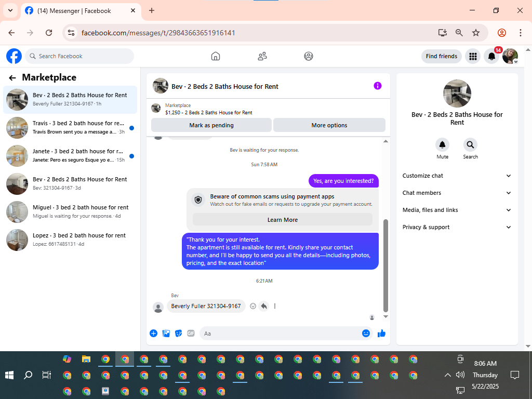This screenshot has width=532, height=399.
Task: Click More options button
Action: coord(329,125)
